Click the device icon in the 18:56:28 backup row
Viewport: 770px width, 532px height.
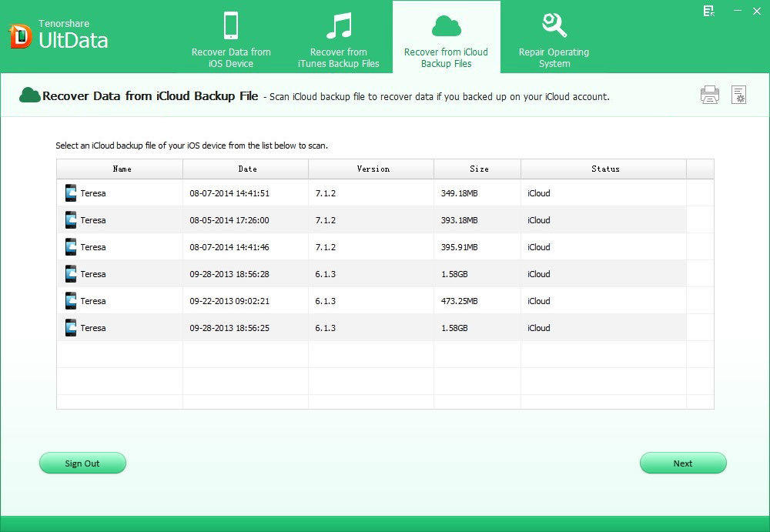[71, 274]
